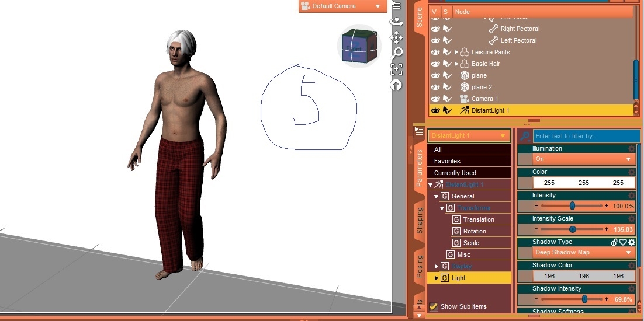
Task: Select the All parameters filter
Action: coord(469,149)
